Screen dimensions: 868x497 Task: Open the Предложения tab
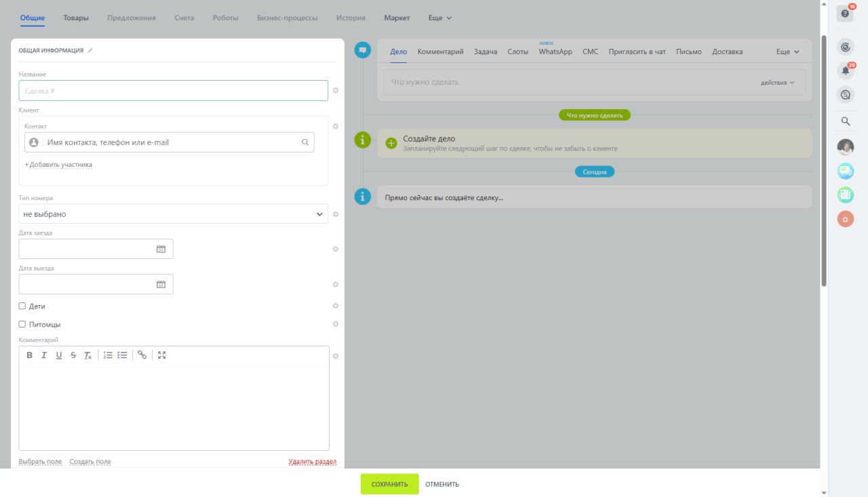[132, 18]
